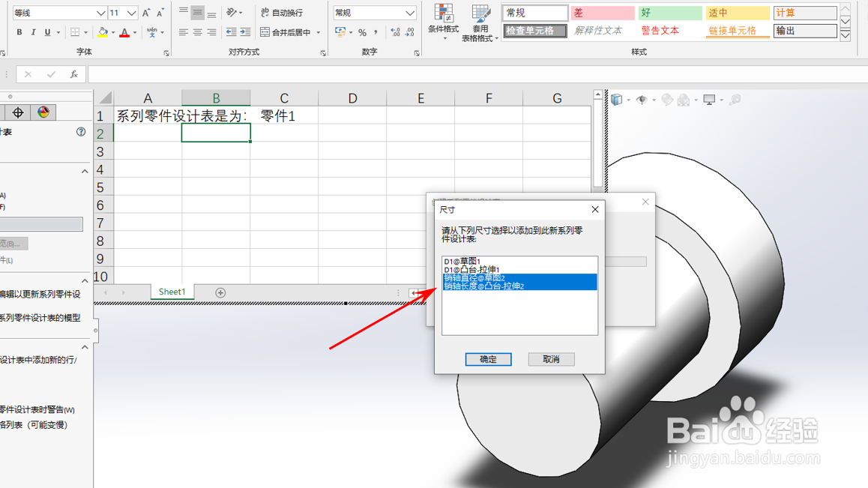The height and width of the screenshot is (488, 868).
Task: Open the phonetic guide (wén) tool
Action: 151,32
